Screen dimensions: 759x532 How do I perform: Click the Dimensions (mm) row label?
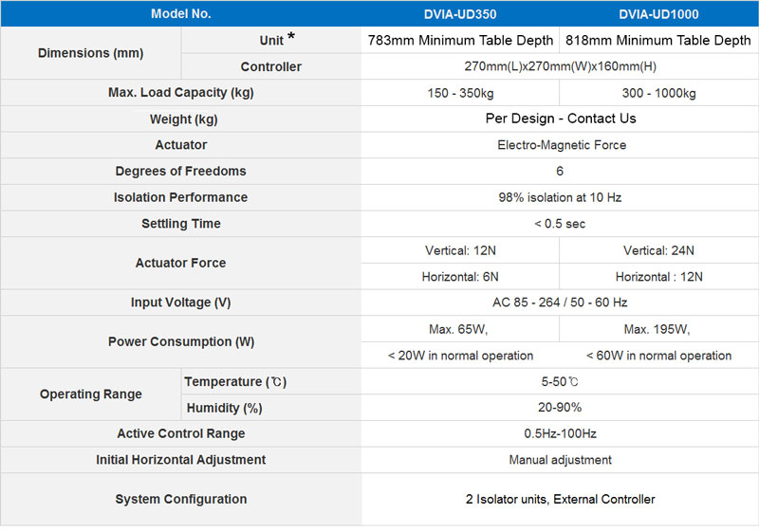pos(90,53)
